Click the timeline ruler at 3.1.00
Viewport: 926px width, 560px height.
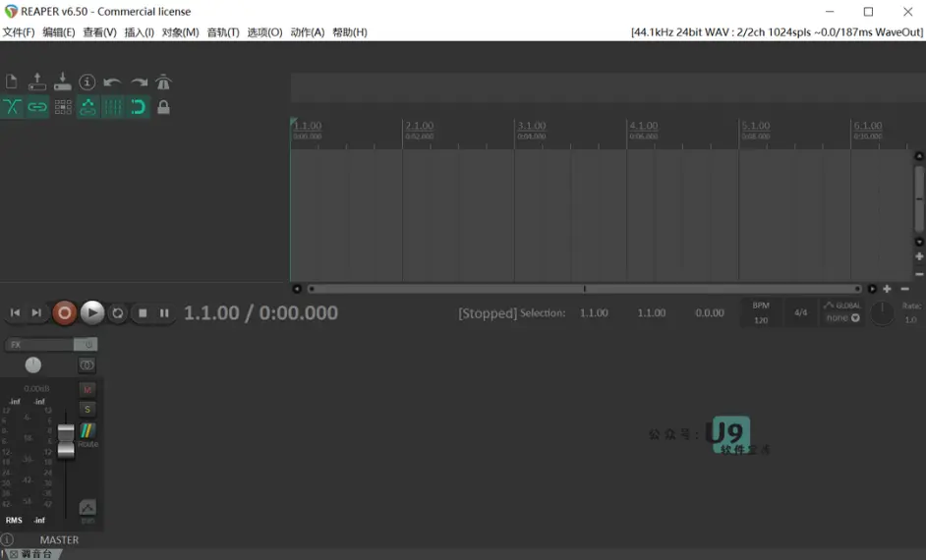532,126
